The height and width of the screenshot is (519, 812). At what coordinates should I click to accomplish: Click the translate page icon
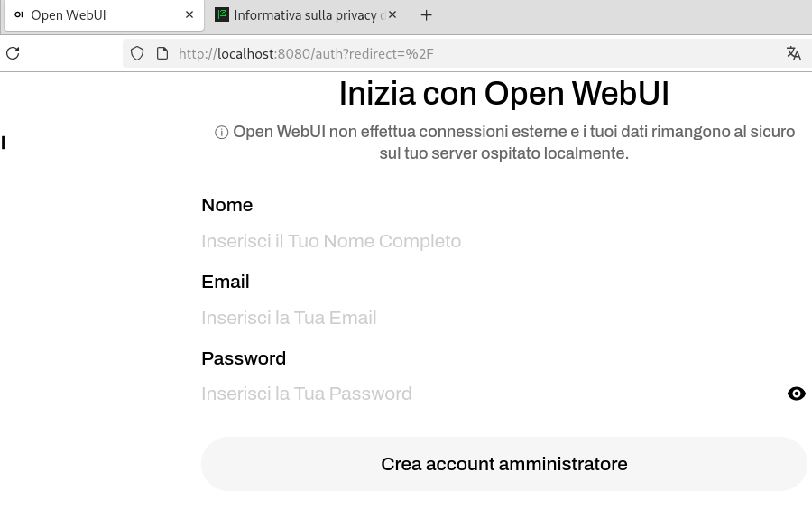click(x=794, y=53)
